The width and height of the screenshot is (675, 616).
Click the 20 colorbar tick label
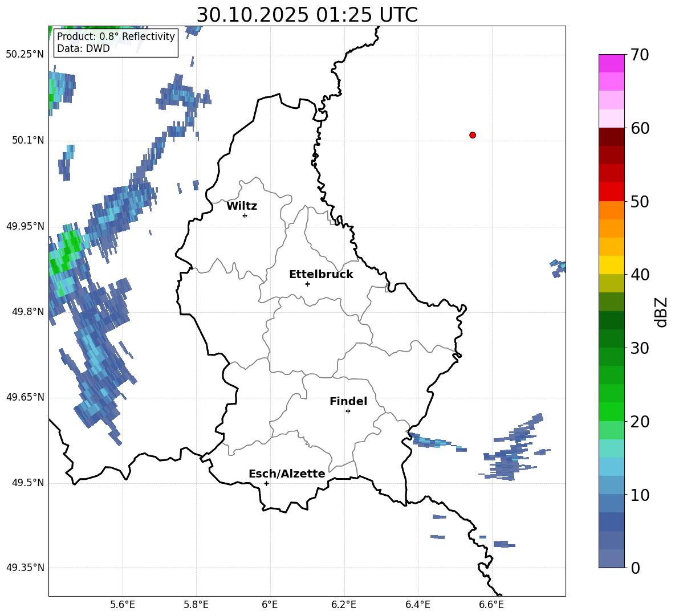pos(640,422)
